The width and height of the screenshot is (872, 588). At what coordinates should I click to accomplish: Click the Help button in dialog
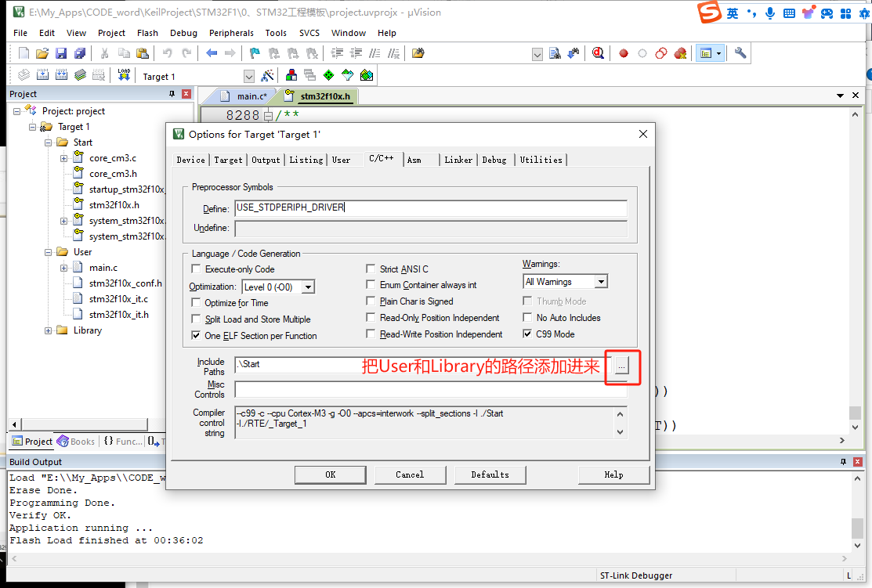[x=614, y=474]
